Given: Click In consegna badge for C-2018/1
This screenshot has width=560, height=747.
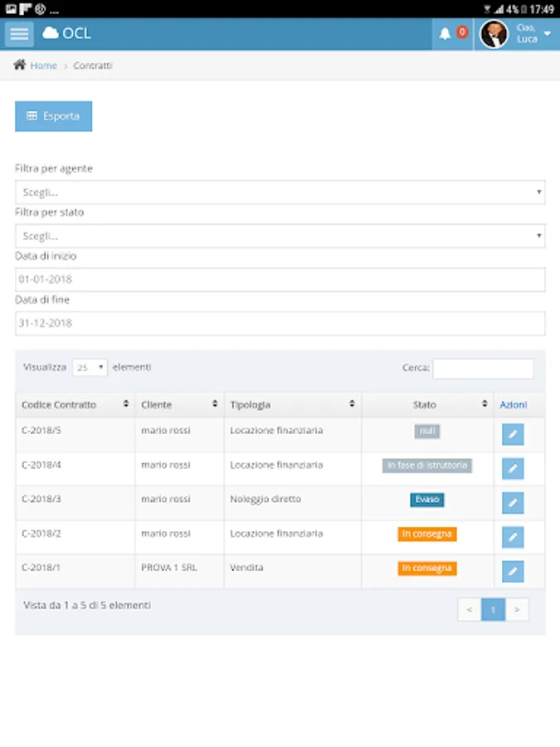Looking at the screenshot, I should click(x=427, y=569).
